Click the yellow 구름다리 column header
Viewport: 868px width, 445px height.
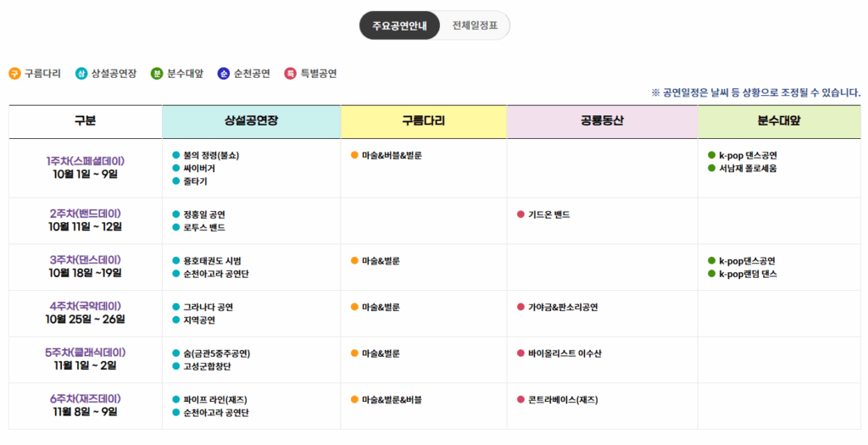coord(424,121)
